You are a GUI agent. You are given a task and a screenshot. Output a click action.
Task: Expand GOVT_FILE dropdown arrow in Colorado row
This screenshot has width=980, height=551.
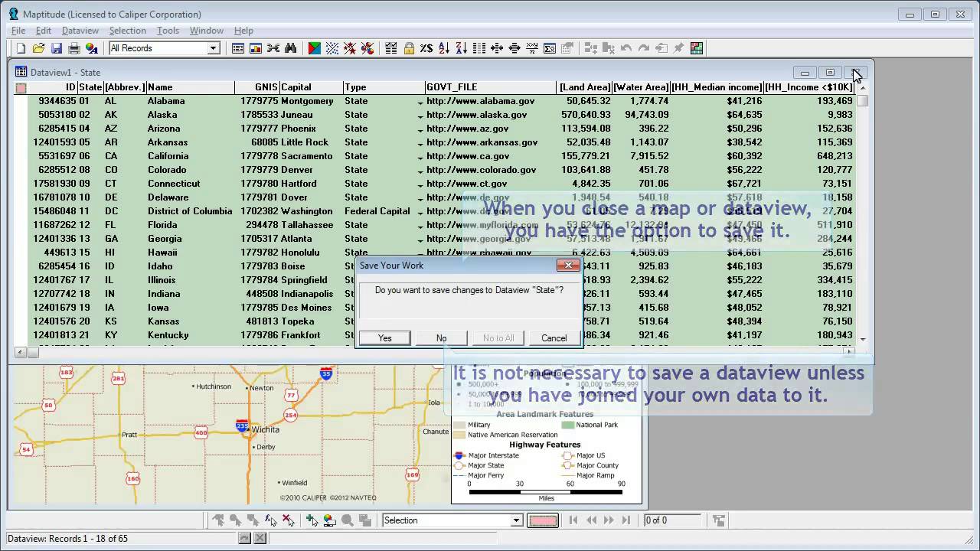[x=420, y=171]
